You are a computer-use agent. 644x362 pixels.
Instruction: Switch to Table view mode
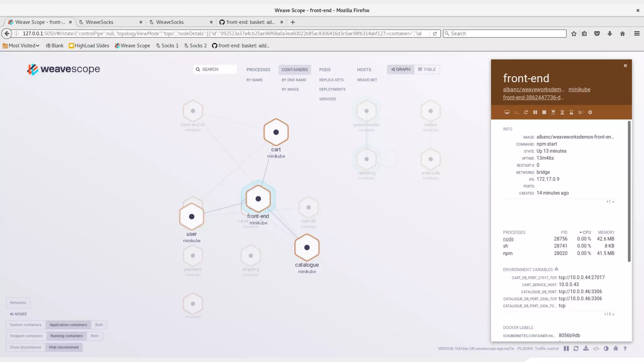[427, 69]
